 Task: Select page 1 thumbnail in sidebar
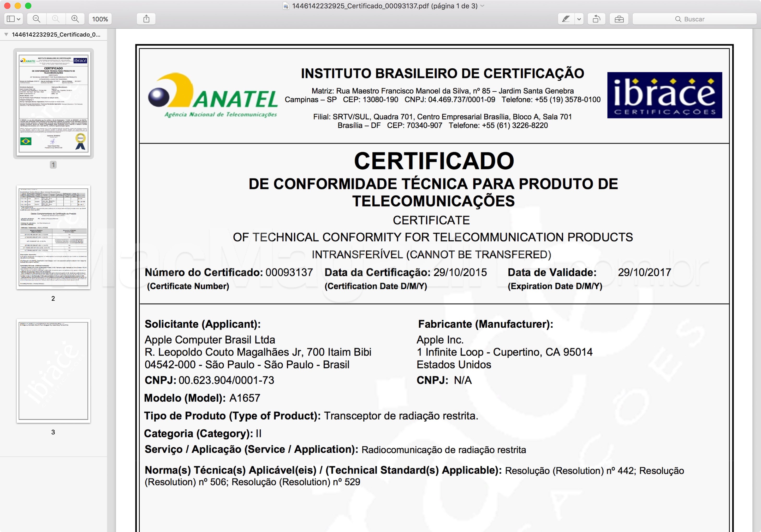53,103
